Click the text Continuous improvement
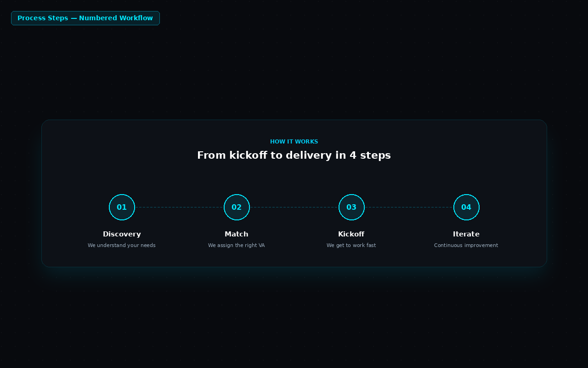588x368 pixels. pyautogui.click(x=466, y=245)
